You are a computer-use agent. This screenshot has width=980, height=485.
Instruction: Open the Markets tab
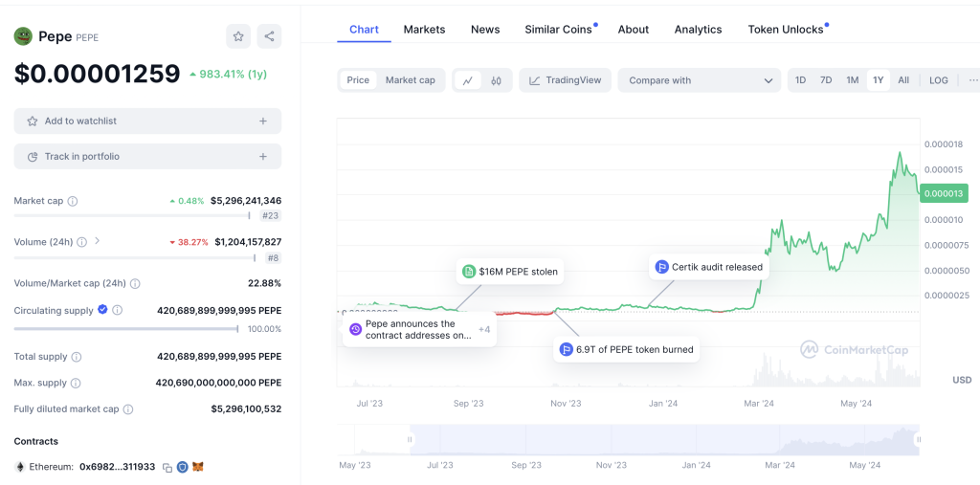coord(424,30)
